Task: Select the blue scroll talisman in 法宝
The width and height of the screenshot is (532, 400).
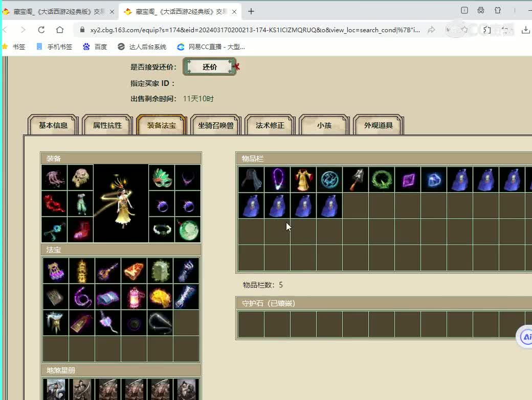Action: pyautogui.click(x=108, y=297)
